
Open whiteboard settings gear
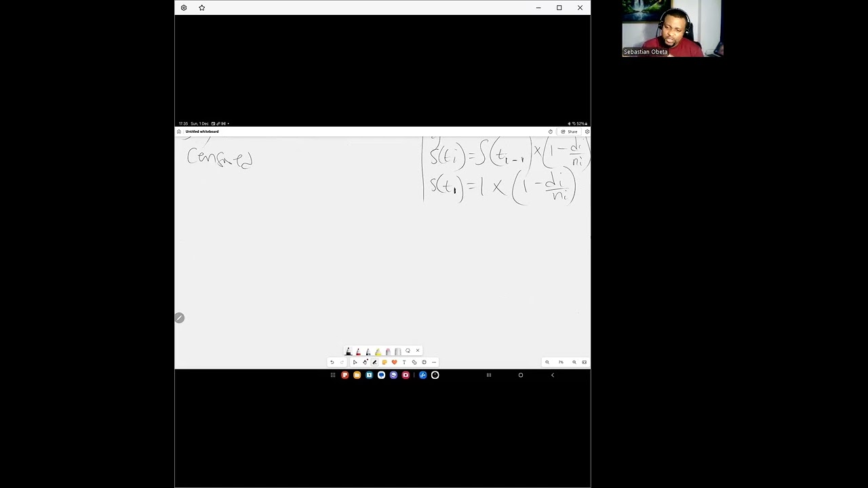point(587,131)
